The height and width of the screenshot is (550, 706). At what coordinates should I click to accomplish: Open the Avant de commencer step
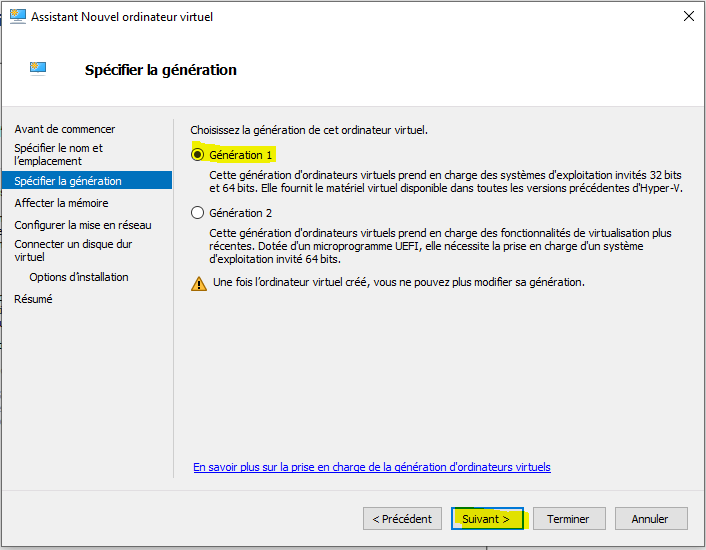point(64,129)
